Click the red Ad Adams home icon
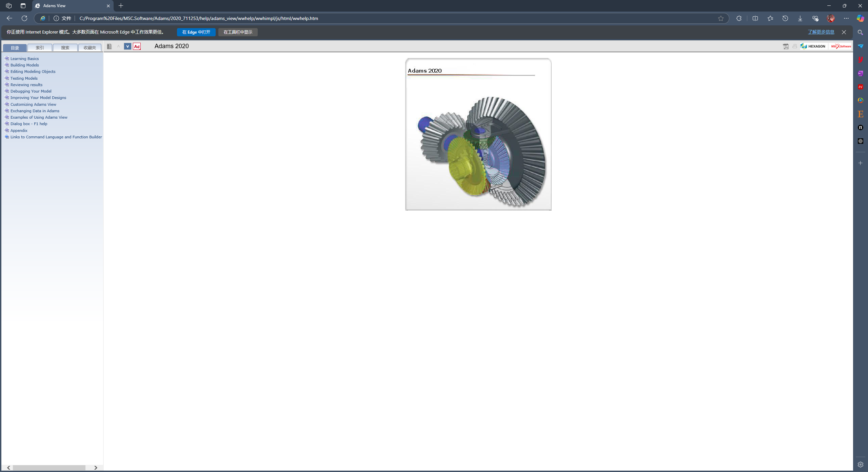Viewport: 868px width, 472px height. pyautogui.click(x=137, y=46)
